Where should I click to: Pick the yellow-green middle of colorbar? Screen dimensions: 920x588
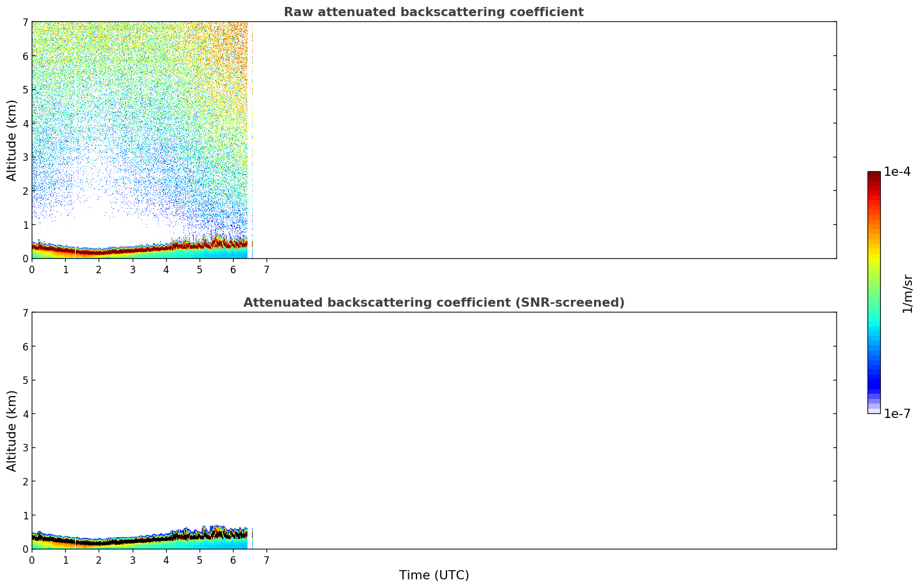[x=873, y=265]
